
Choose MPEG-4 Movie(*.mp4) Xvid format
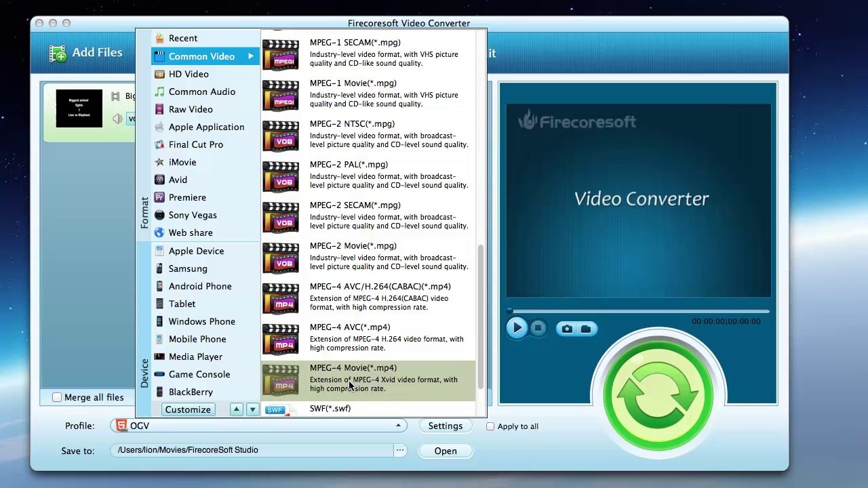click(368, 380)
